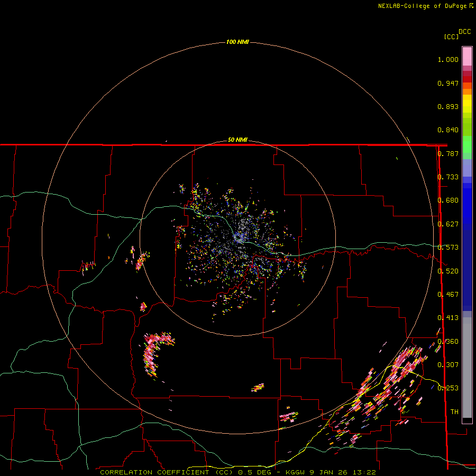
Task: Select the 0.467 legend value
Action: pos(448,295)
